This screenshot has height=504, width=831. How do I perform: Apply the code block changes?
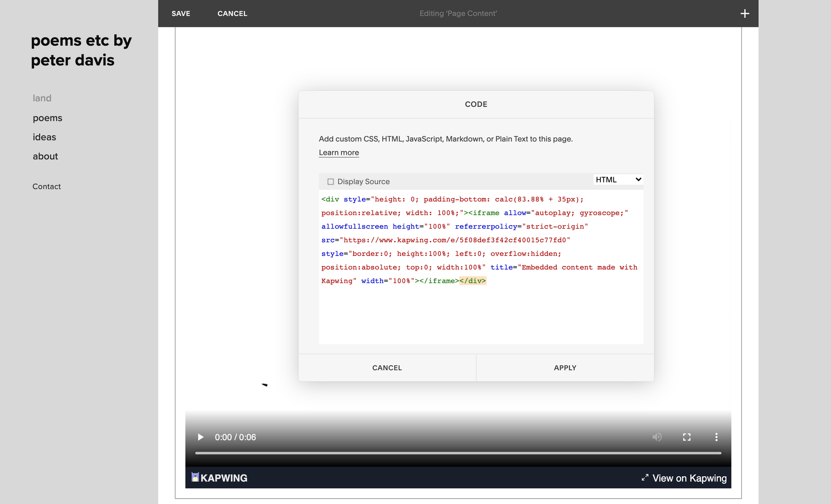point(565,368)
